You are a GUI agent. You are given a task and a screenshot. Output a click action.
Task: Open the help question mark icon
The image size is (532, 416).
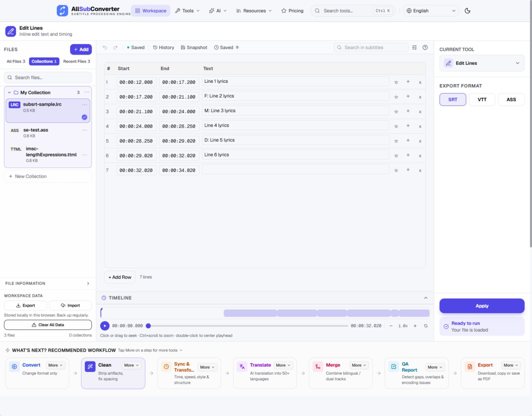[425, 47]
